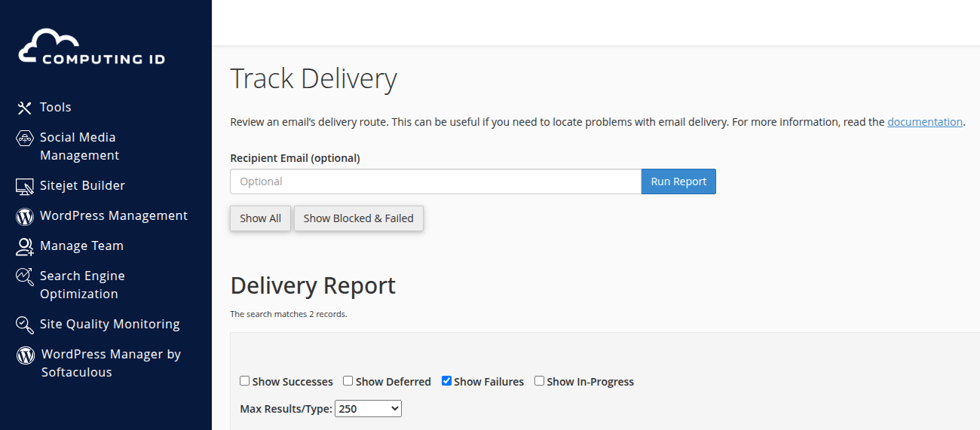Click the Manage Team people icon
The image size is (980, 430).
click(x=25, y=246)
